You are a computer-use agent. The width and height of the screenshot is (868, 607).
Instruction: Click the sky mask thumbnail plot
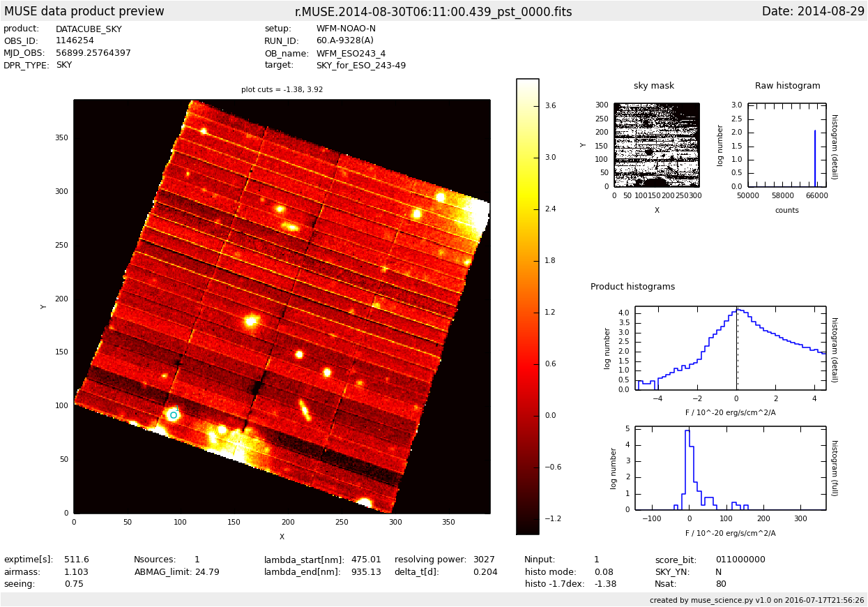click(x=657, y=145)
